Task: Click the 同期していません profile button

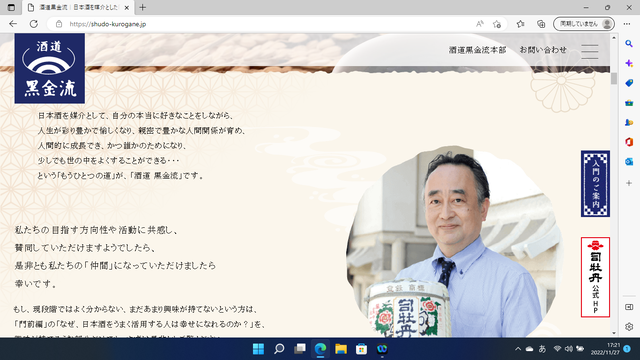Action: pos(584,24)
